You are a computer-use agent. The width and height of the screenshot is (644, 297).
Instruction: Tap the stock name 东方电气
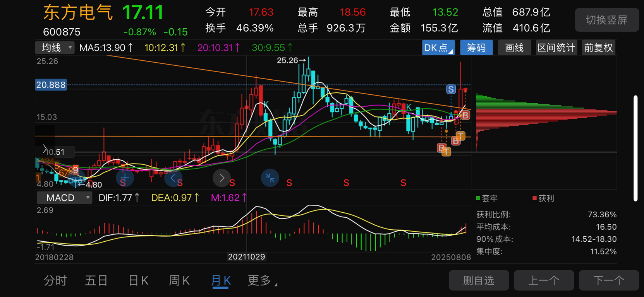(x=78, y=12)
